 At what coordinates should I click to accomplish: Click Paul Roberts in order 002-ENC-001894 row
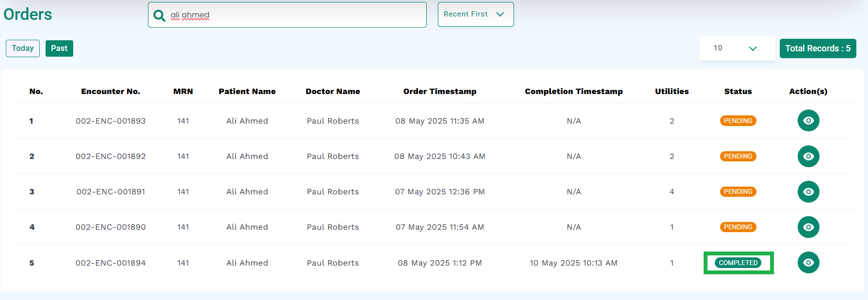[333, 263]
